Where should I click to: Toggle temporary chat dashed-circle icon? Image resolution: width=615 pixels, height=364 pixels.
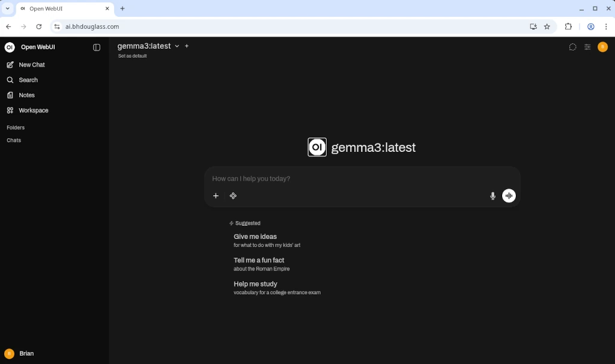coord(572,47)
